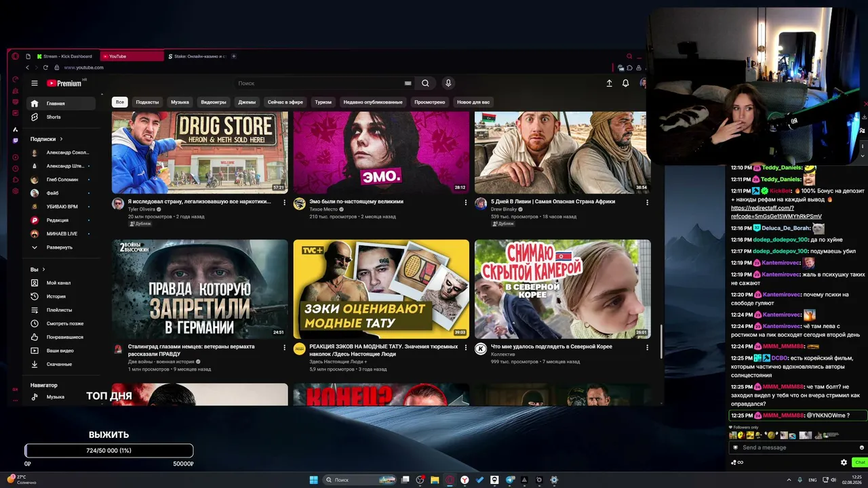Open Twitch from the browser sidebar
The image size is (868, 488).
point(16,141)
